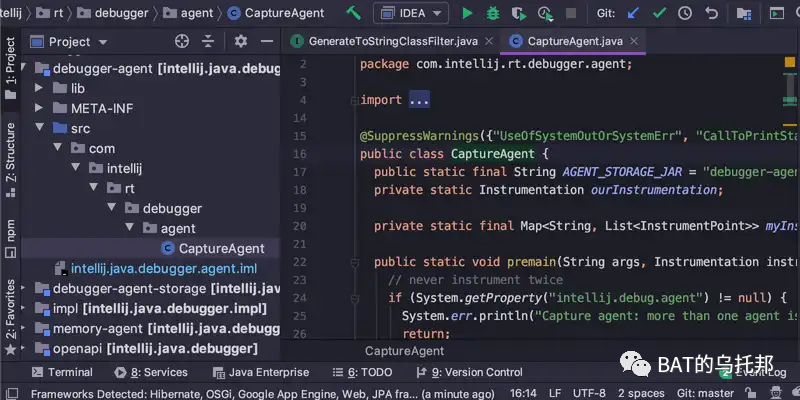Click the yellow inspection indicator in editor
Image resolution: width=800 pixels, height=400 pixels.
point(790,63)
